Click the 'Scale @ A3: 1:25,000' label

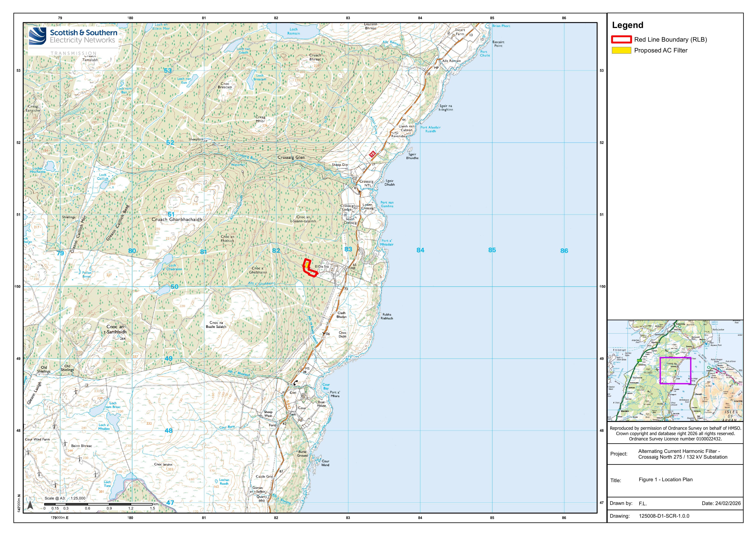(x=65, y=498)
